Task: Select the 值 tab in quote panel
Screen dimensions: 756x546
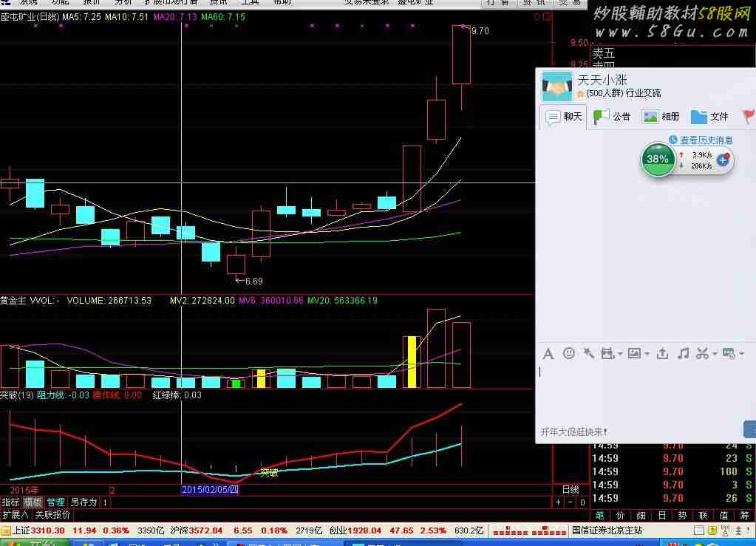Action: [724, 515]
